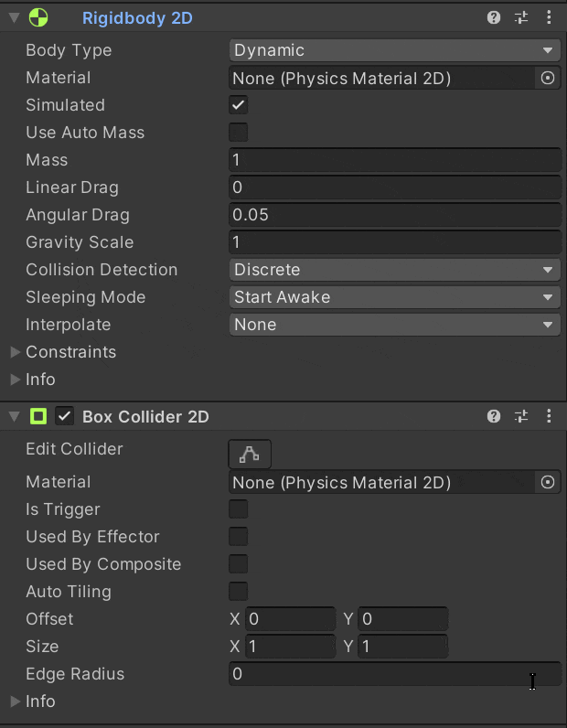
Task: Disable the Simulated checkbox
Action: click(238, 105)
